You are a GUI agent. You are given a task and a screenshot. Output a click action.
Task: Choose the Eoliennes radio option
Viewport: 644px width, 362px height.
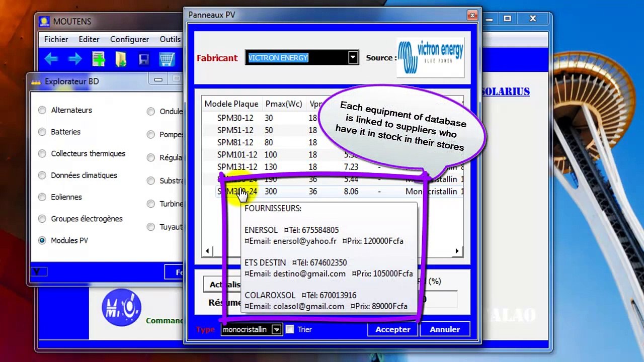(42, 197)
